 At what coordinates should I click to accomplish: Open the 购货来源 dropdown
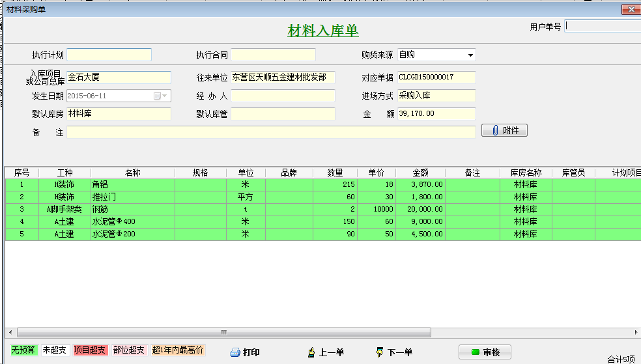pyautogui.click(x=470, y=55)
